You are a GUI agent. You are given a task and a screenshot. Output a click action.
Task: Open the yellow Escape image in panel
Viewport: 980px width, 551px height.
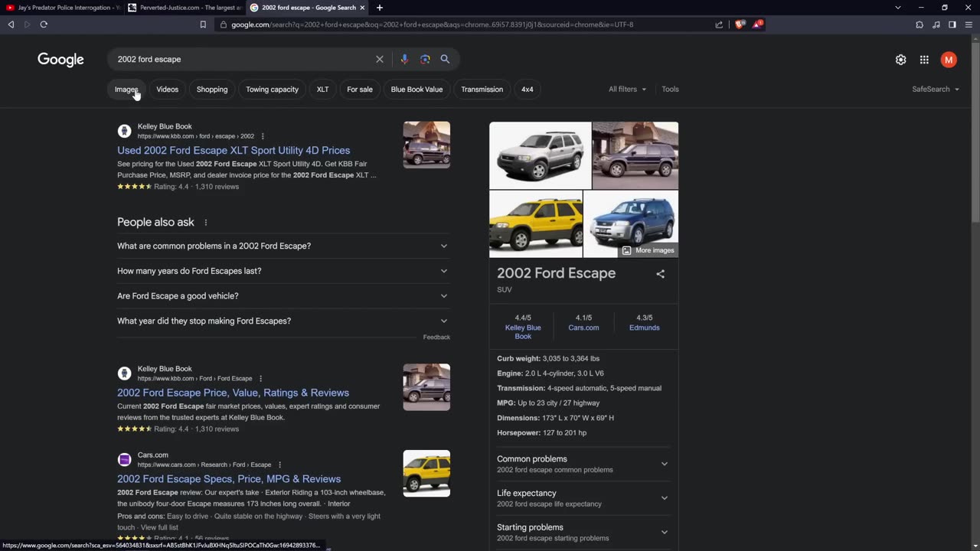(x=536, y=224)
